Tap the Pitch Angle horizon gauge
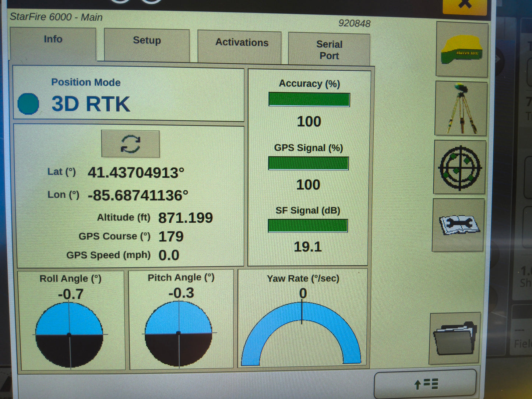 tap(179, 333)
